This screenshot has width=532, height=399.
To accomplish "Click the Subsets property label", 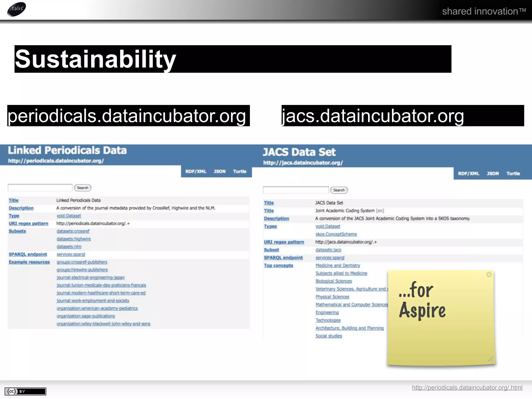I will tap(17, 231).
